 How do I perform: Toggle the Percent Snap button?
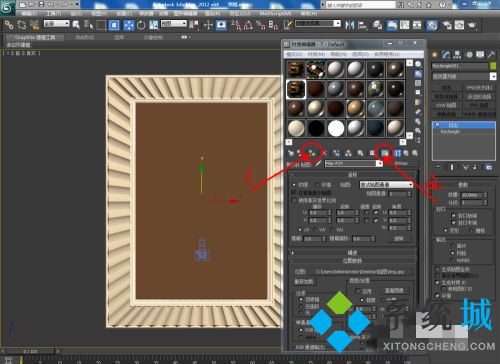click(x=261, y=25)
